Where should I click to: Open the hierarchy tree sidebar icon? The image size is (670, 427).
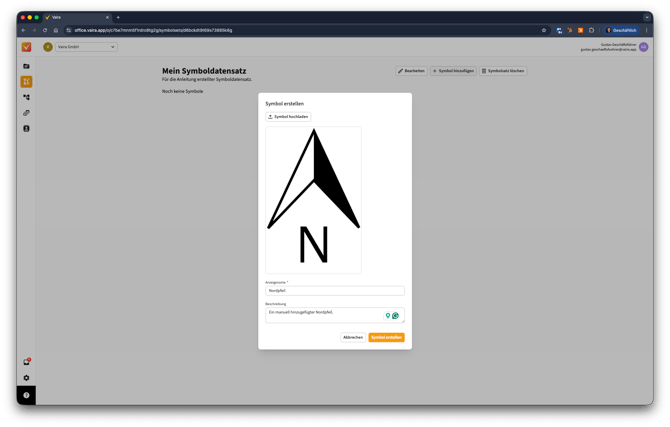pyautogui.click(x=26, y=97)
